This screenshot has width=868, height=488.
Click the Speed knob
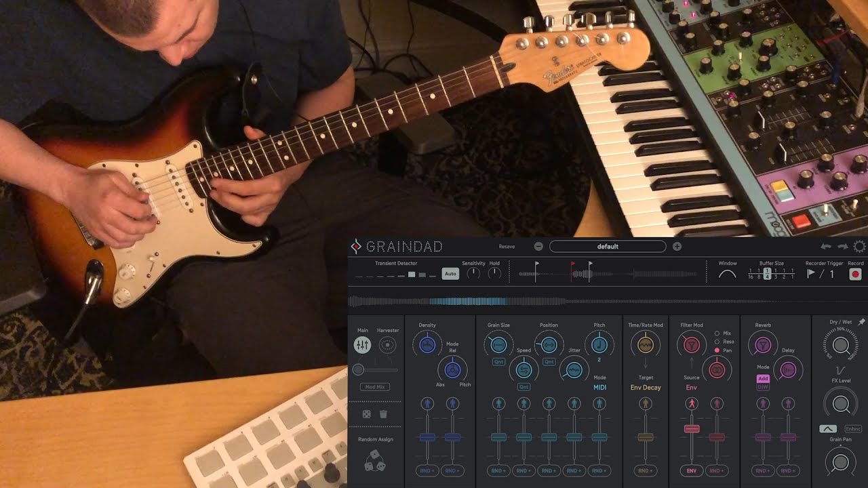point(524,370)
